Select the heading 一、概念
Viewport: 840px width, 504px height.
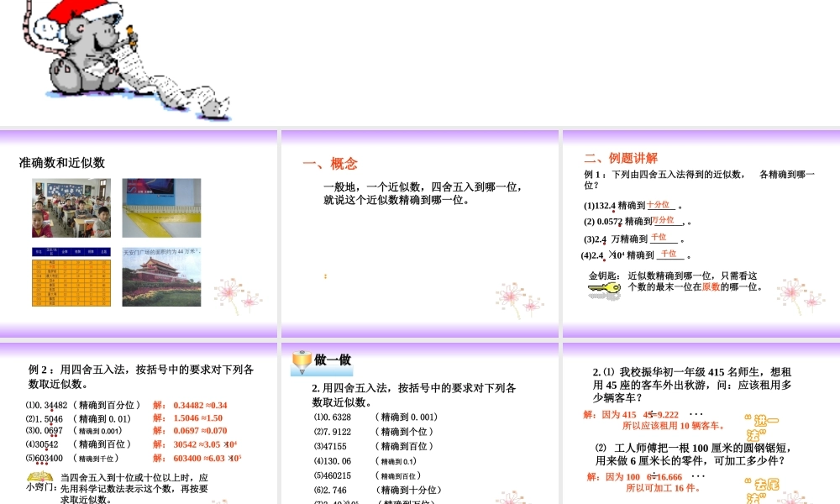[x=330, y=163]
